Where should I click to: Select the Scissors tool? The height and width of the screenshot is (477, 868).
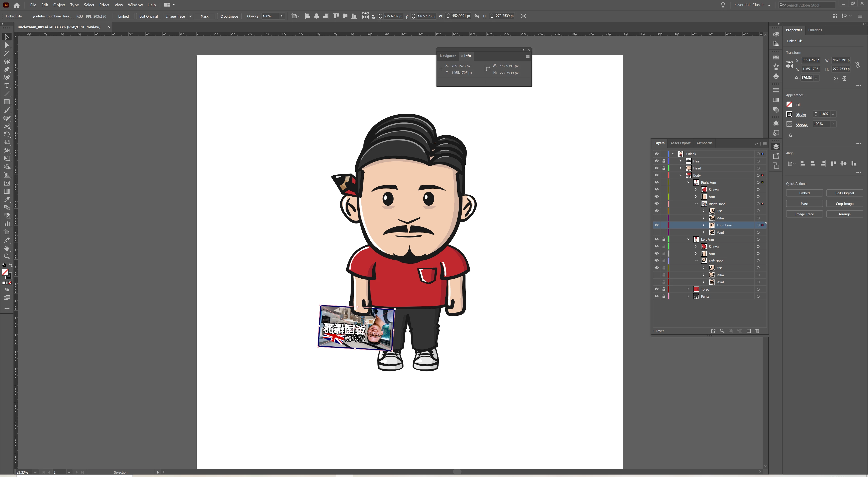coord(7,126)
